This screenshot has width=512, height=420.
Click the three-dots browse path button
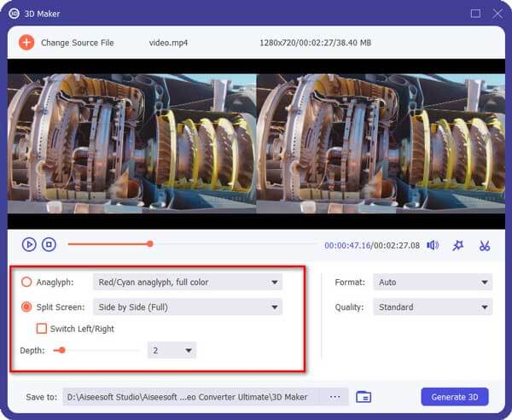[335, 396]
